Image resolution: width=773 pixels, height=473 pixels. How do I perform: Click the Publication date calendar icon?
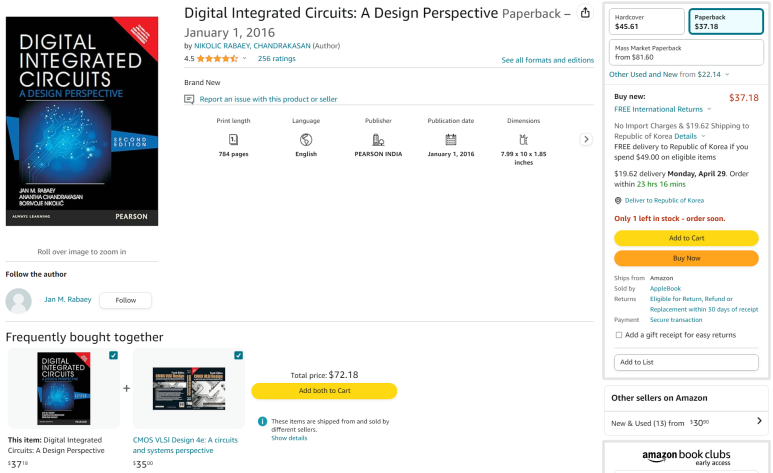pos(451,140)
